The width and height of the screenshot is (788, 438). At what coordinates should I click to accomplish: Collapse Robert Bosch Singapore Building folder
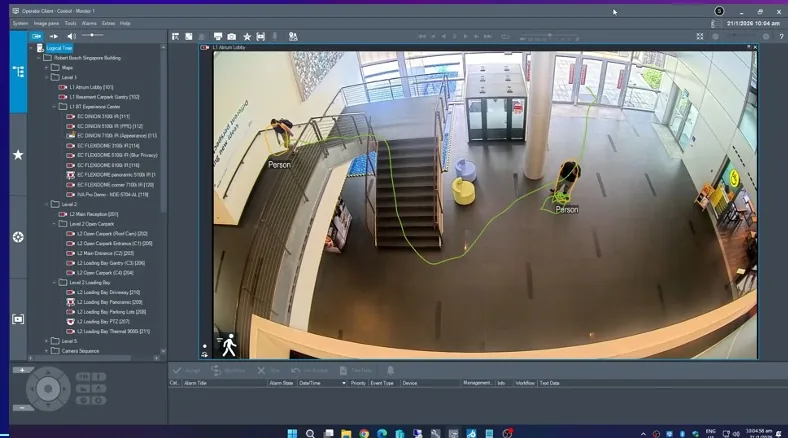point(39,58)
